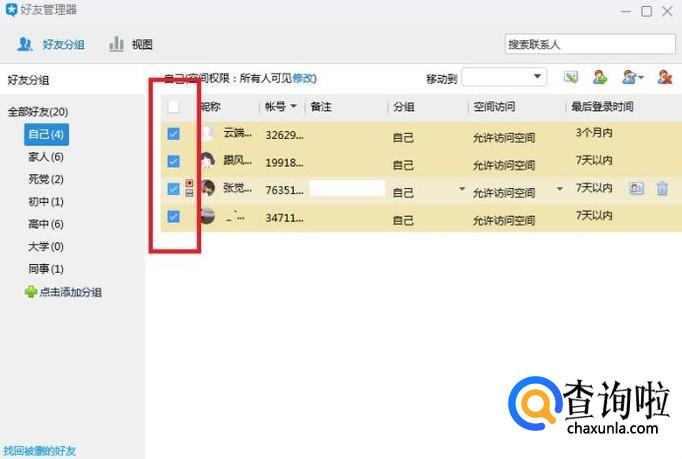Click account number 34711...
The width and height of the screenshot is (682, 459).
click(284, 218)
